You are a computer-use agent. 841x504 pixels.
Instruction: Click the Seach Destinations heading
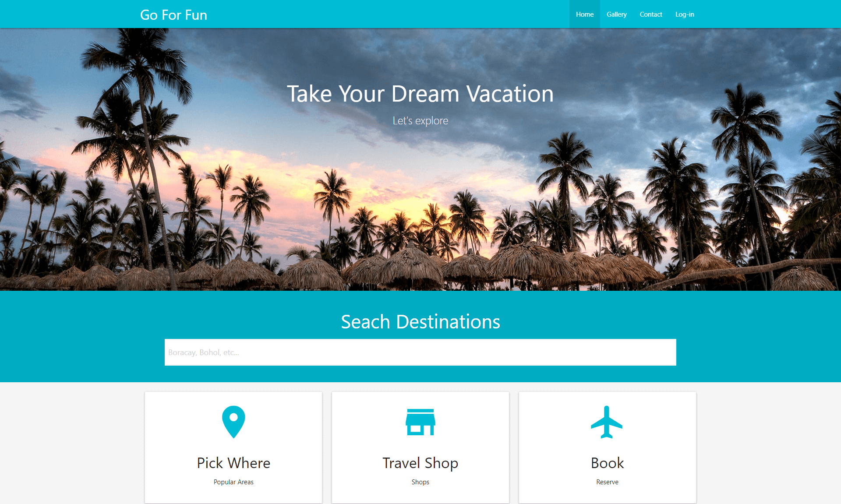(x=420, y=321)
